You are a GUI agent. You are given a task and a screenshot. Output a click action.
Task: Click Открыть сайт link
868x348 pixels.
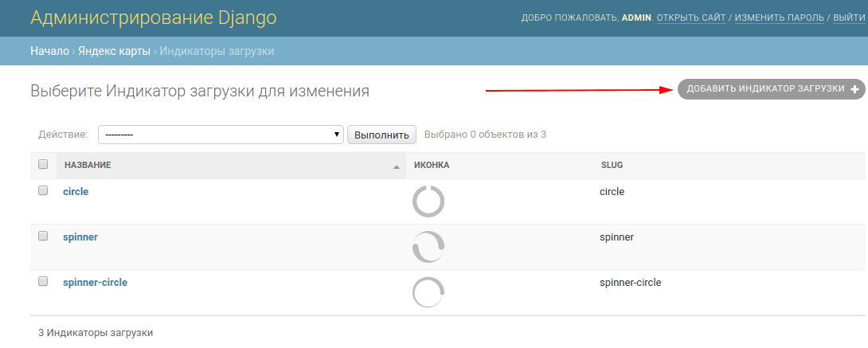[x=691, y=18]
